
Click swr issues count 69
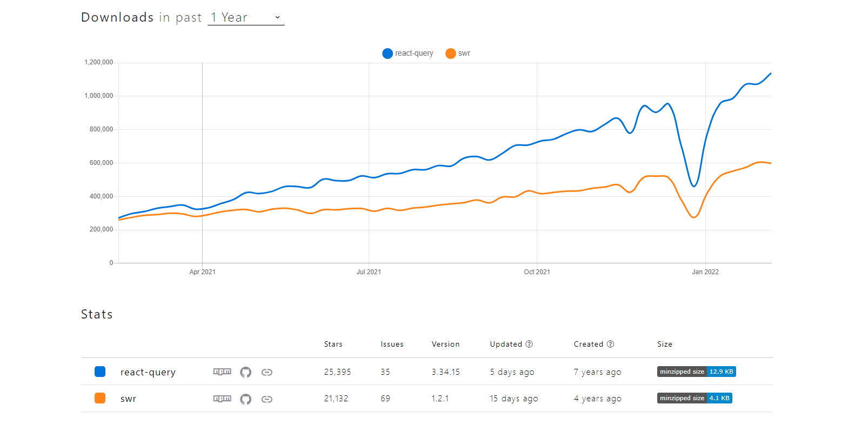pyautogui.click(x=385, y=398)
